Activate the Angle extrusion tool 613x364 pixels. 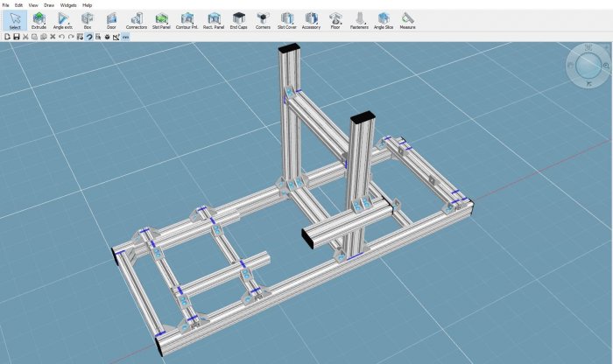pos(63,19)
